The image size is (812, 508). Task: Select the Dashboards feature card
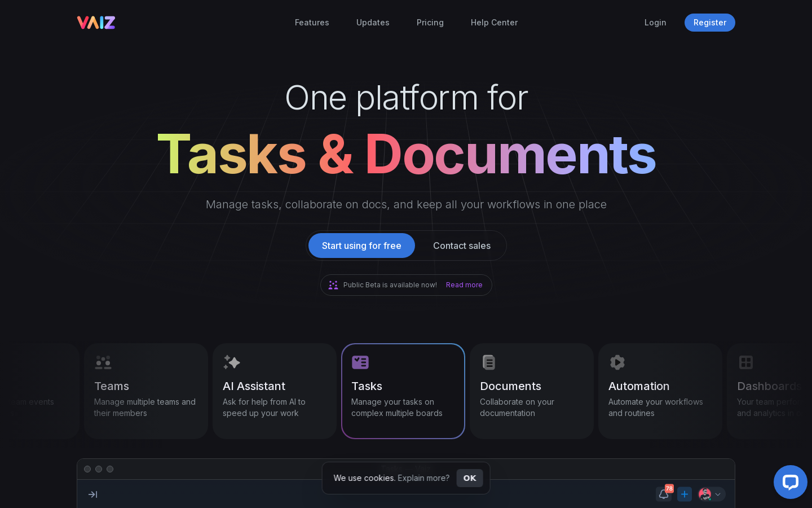(x=769, y=391)
